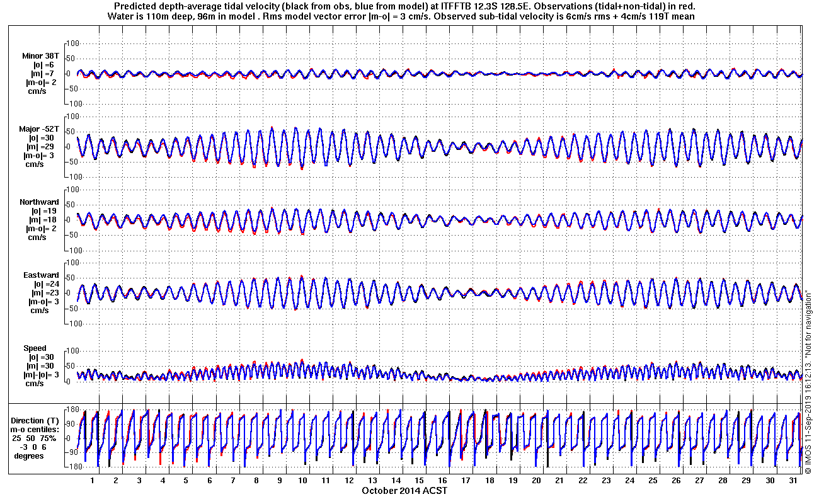Click the '100' y-tick of the Eastward panel
This screenshot has width=819, height=504.
(x=72, y=263)
